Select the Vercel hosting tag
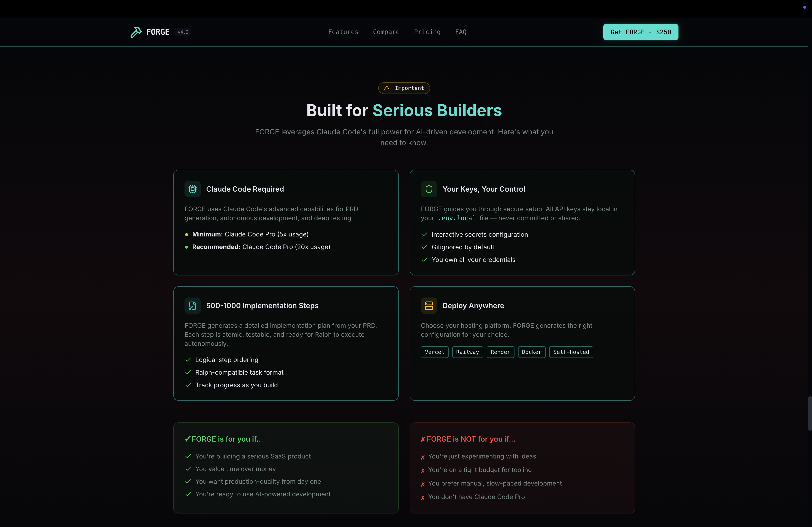The height and width of the screenshot is (527, 812). click(x=434, y=352)
